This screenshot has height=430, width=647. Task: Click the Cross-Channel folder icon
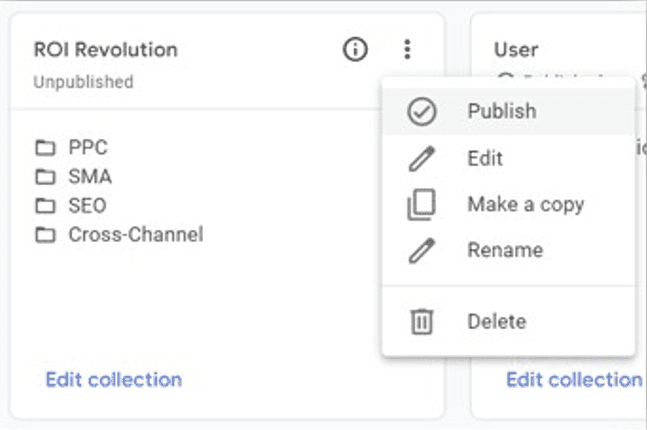pyautogui.click(x=45, y=235)
